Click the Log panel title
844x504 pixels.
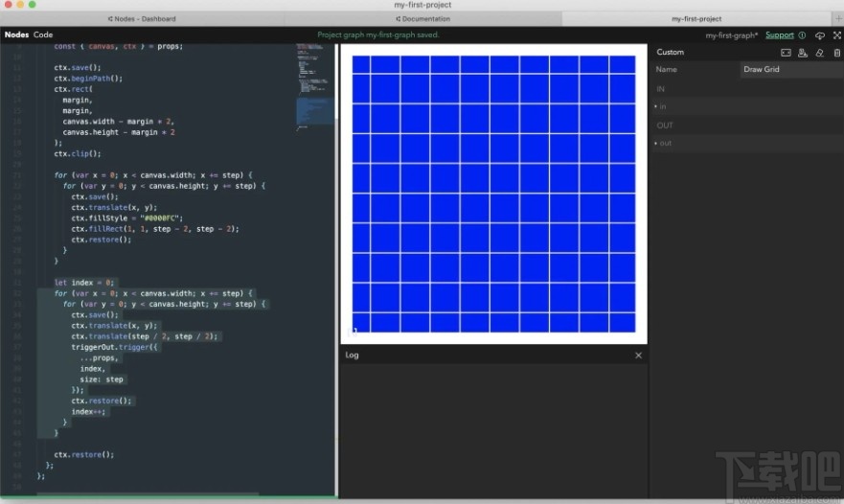click(x=352, y=355)
